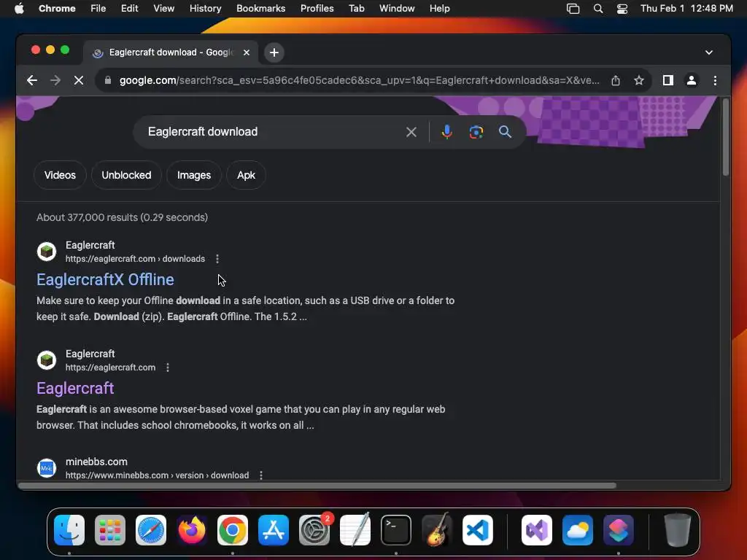747x560 pixels.
Task: Open Google Lens image search icon
Action: pyautogui.click(x=476, y=132)
